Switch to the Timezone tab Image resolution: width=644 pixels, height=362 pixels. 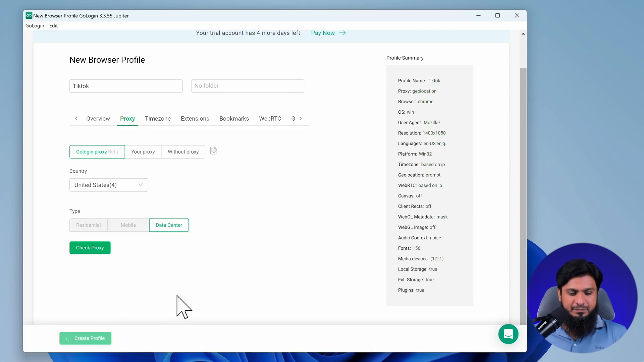pos(157,118)
